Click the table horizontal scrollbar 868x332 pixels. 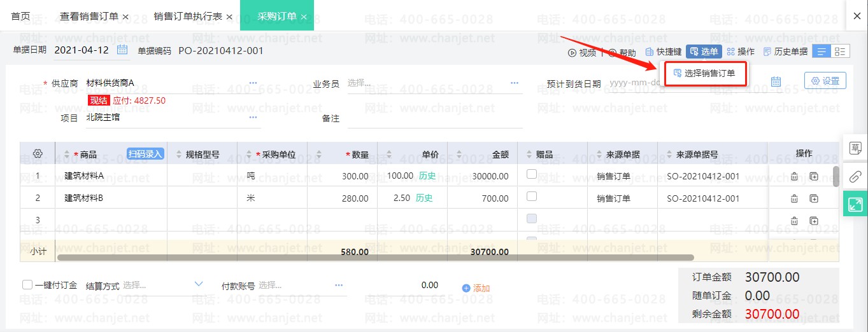[375, 258]
